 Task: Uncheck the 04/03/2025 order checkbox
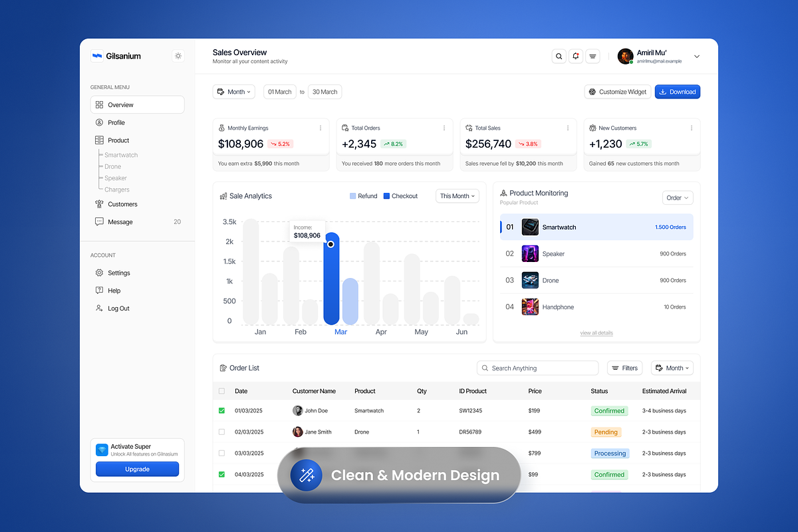point(222,475)
